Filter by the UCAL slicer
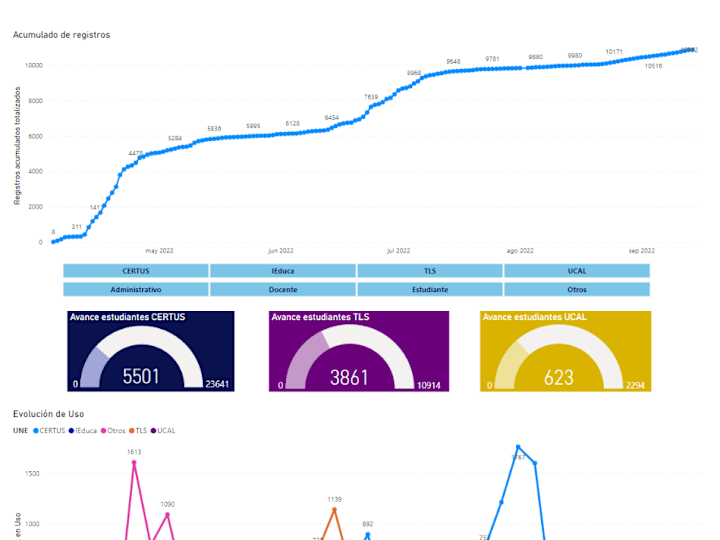The height and width of the screenshot is (540, 720). (x=577, y=271)
